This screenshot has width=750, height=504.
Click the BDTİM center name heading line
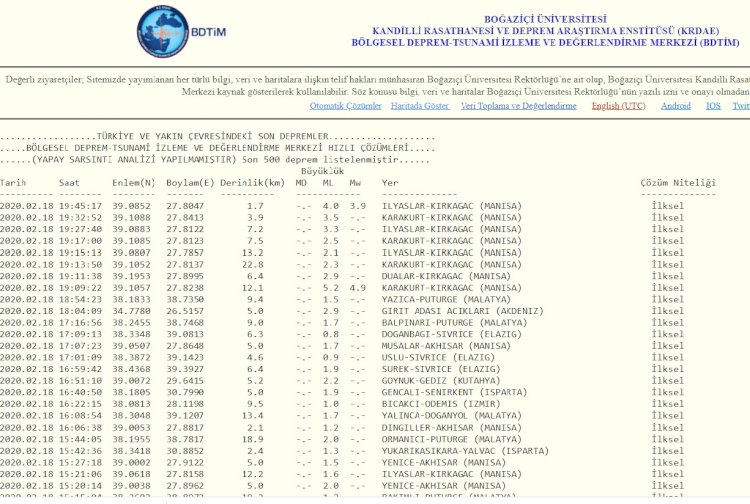[x=545, y=43]
